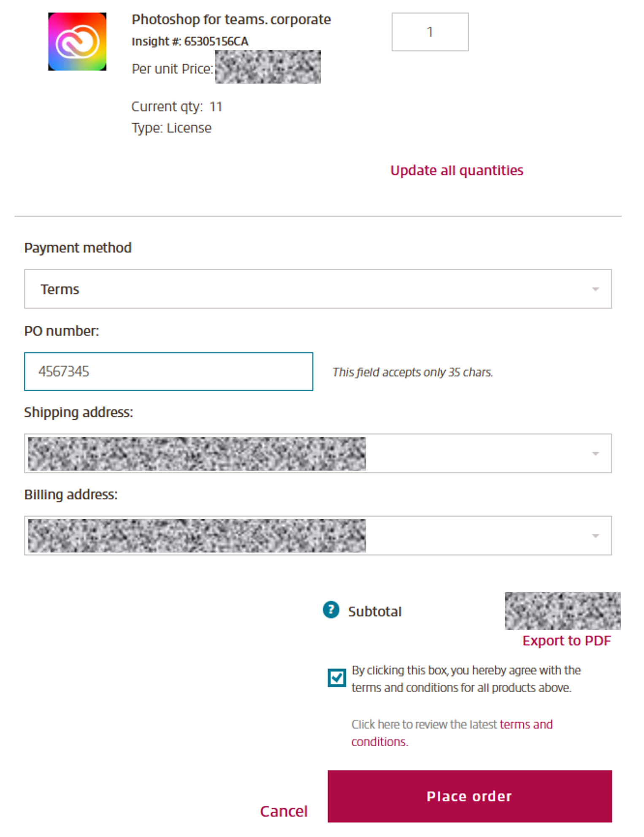Click the Subtotal help question mark icon
This screenshot has width=644, height=837.
[x=331, y=609]
